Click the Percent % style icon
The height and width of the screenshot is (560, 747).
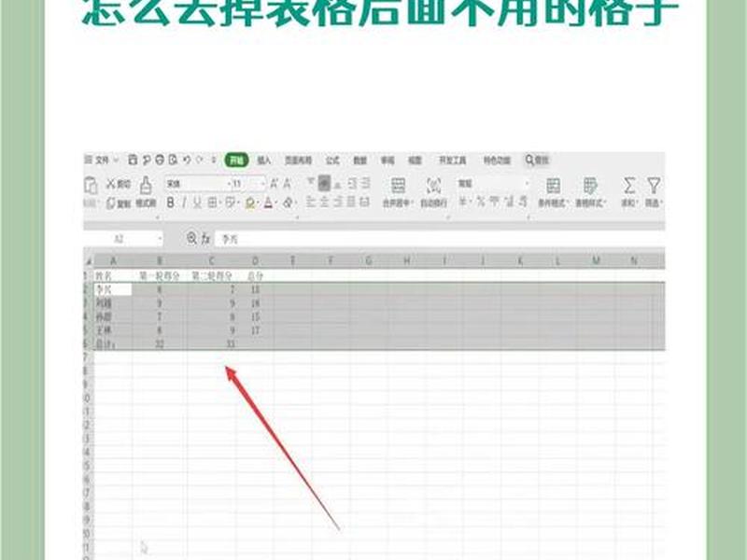point(480,203)
